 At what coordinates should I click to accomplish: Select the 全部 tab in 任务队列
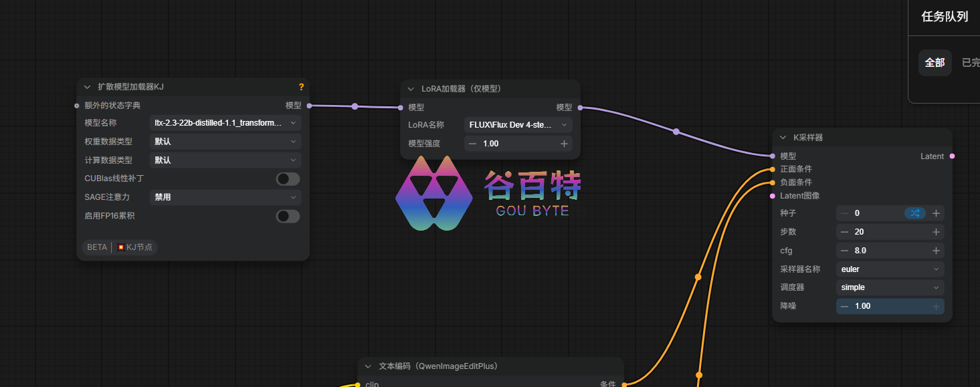click(x=935, y=63)
